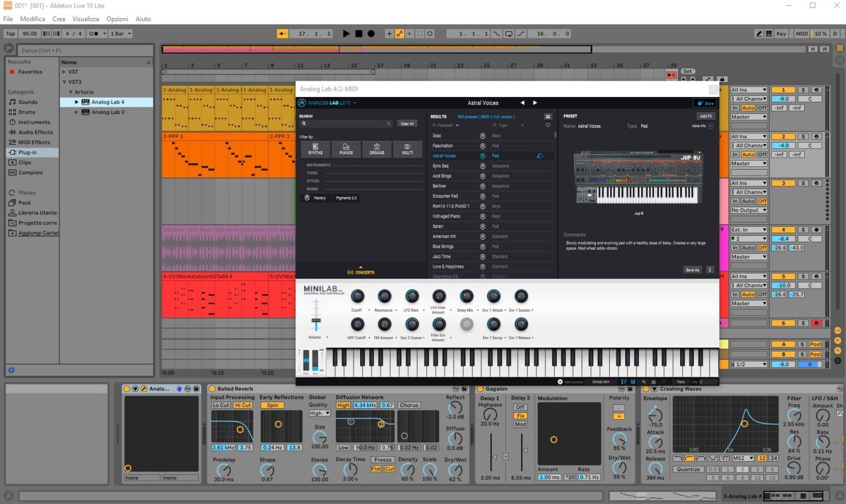Viewport: 846px width, 504px height.
Task: Open the Visualizza menu
Action: 86,19
